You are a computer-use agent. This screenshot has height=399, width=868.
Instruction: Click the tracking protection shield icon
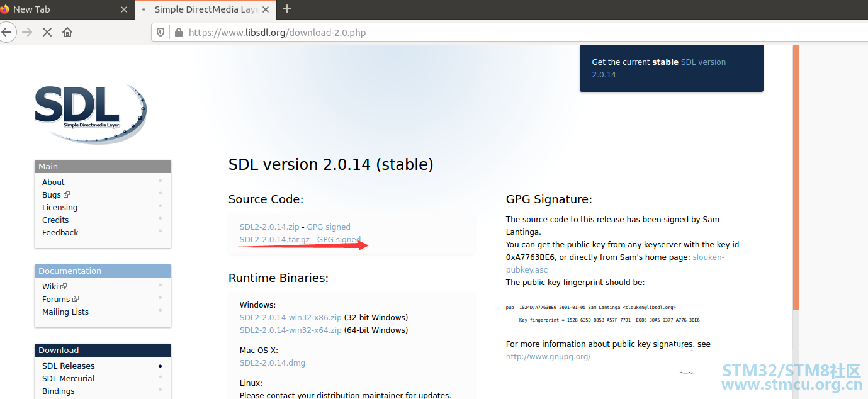click(161, 32)
